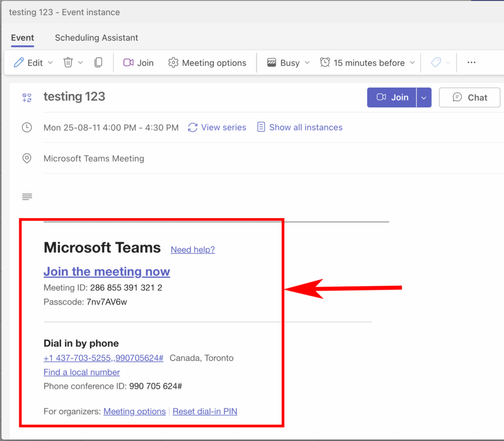Click the blue Join button

pos(392,97)
